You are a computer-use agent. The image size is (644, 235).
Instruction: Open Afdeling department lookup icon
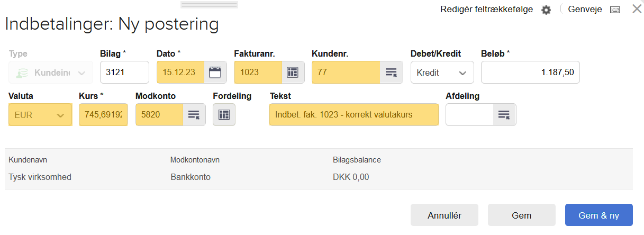[504, 114]
